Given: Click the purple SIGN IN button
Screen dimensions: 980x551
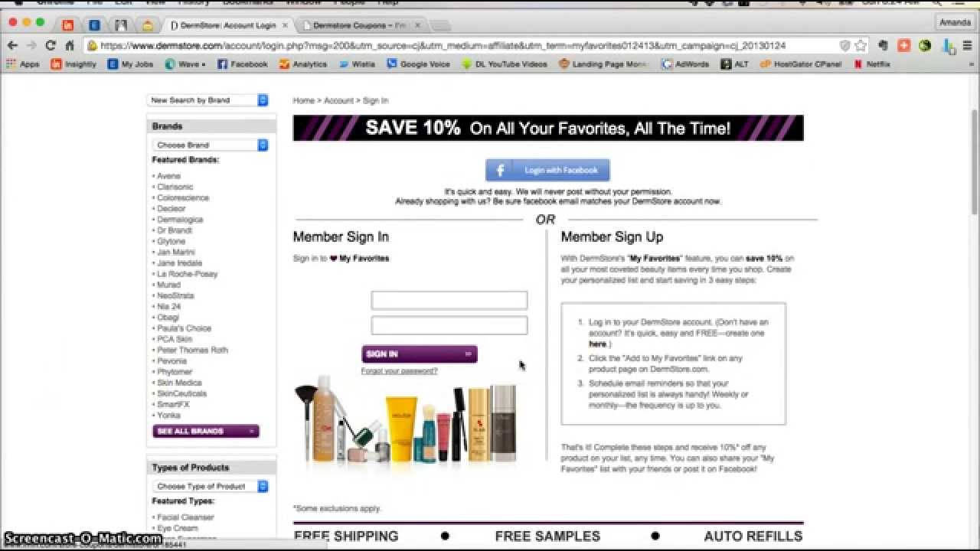Looking at the screenshot, I should [420, 354].
